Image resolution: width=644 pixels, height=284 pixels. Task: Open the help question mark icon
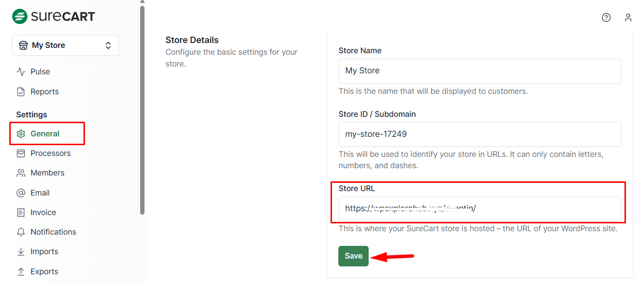pos(606,18)
